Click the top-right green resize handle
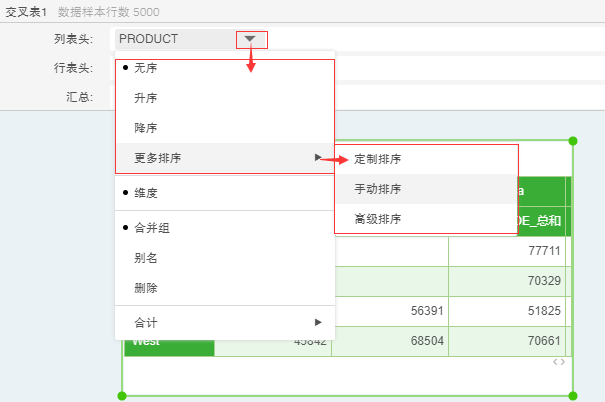This screenshot has width=605, height=402. tap(573, 142)
